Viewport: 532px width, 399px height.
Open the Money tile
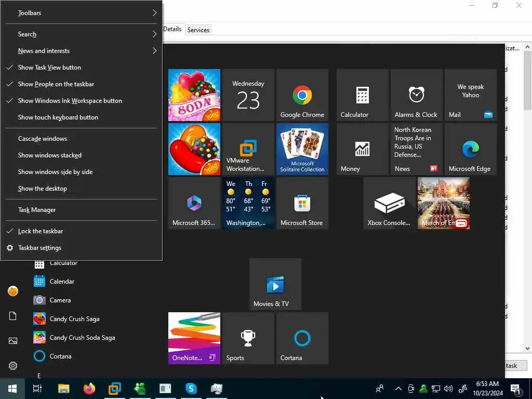[x=362, y=149]
